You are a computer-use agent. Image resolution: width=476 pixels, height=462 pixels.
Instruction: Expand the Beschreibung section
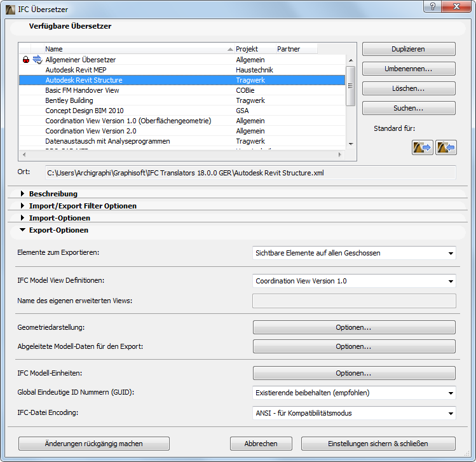click(22, 193)
